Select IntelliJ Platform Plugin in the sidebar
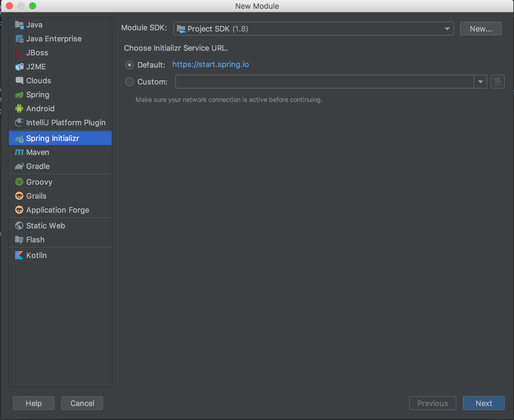Screen dimensions: 514x420 pos(66,122)
